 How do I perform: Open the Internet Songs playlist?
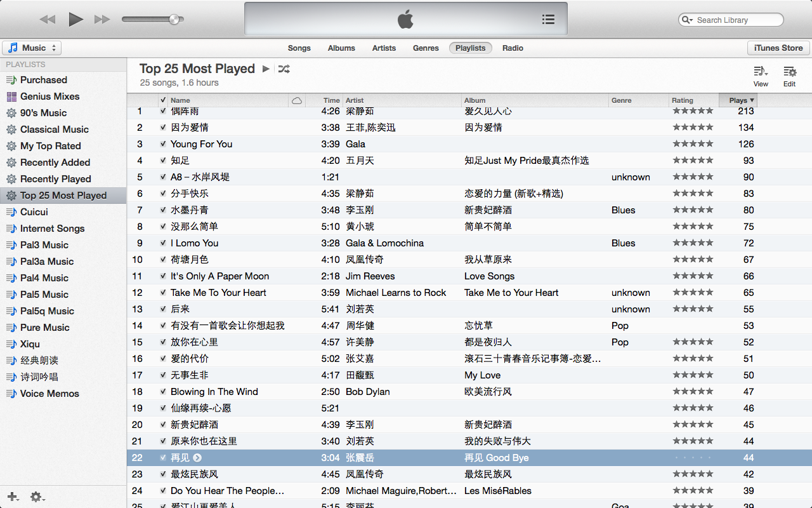click(63, 229)
